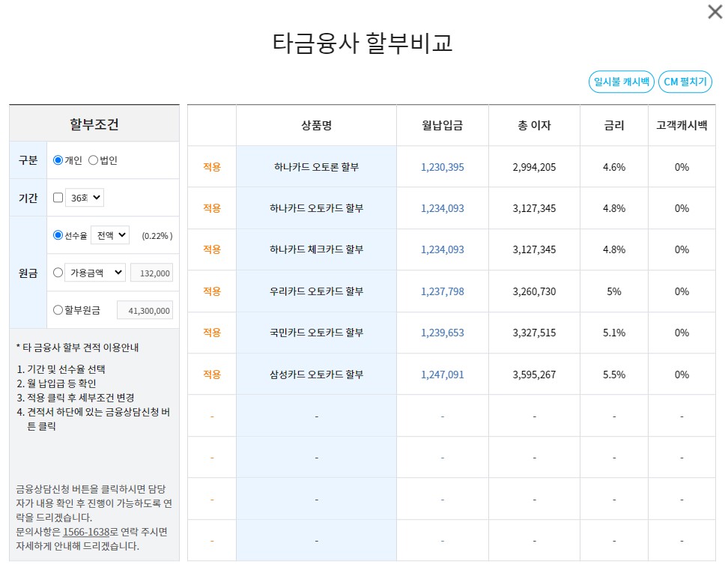Click the 할부조건 panel heading
This screenshot has height=579, width=728.
94,124
